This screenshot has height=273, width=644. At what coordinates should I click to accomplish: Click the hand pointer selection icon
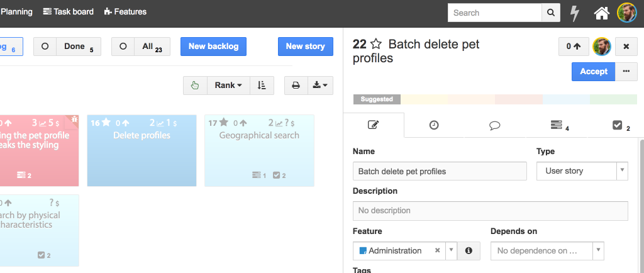[195, 86]
